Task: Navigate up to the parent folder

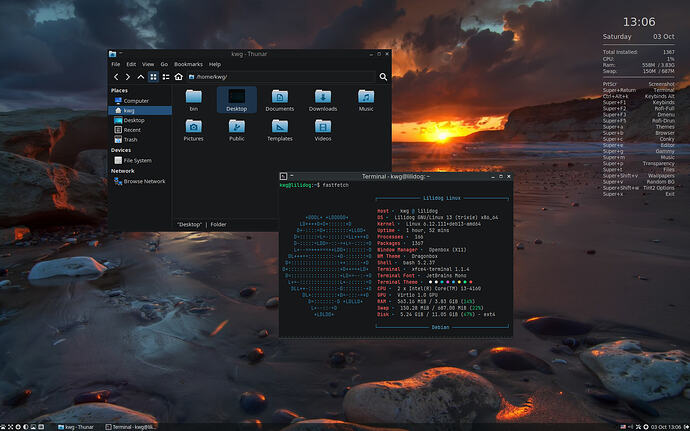Action: pos(140,77)
